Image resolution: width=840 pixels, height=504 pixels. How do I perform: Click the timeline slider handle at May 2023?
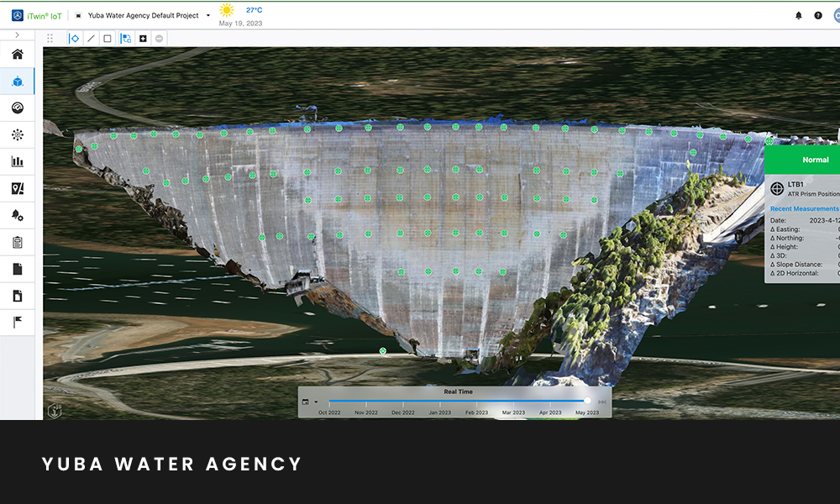click(587, 402)
